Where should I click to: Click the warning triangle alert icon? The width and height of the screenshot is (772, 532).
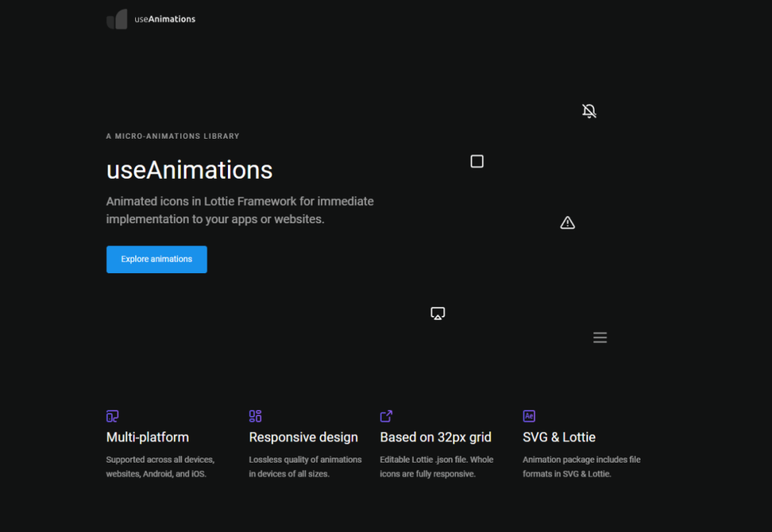point(567,222)
